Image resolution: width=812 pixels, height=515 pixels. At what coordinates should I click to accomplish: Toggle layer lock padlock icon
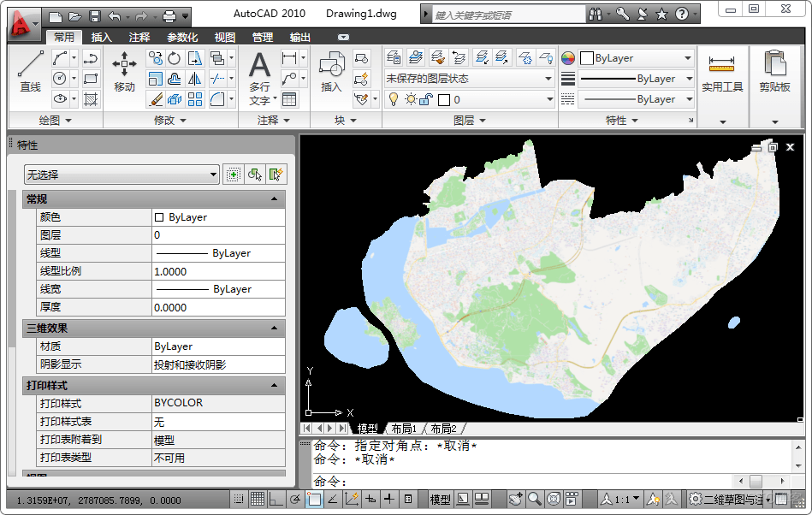coord(427,99)
